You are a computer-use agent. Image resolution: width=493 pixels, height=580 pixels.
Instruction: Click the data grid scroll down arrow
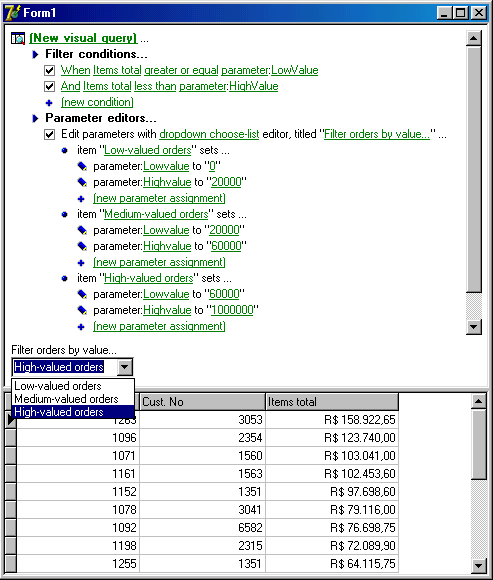pyautogui.click(x=479, y=565)
